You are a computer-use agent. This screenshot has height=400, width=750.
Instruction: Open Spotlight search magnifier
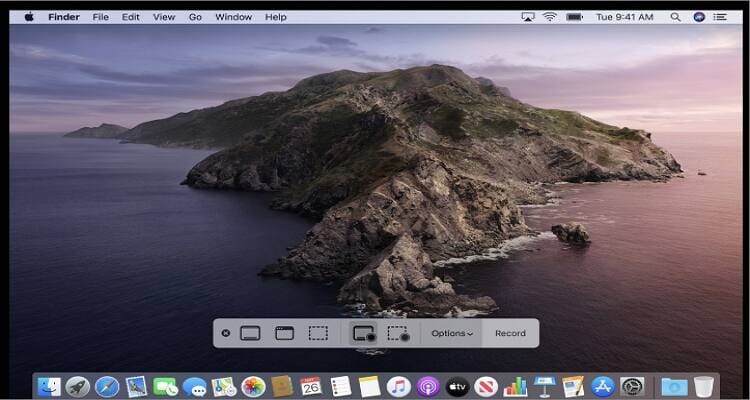[x=675, y=17]
